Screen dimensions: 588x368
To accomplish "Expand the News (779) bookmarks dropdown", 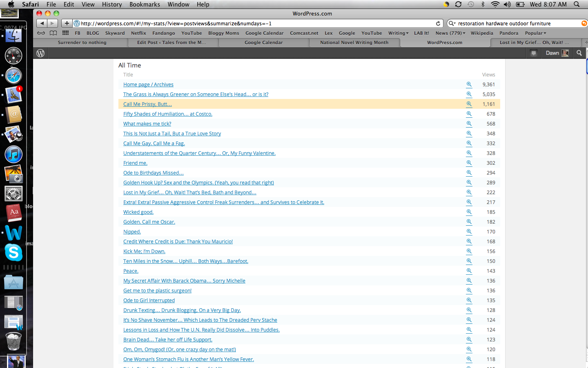I will (450, 33).
